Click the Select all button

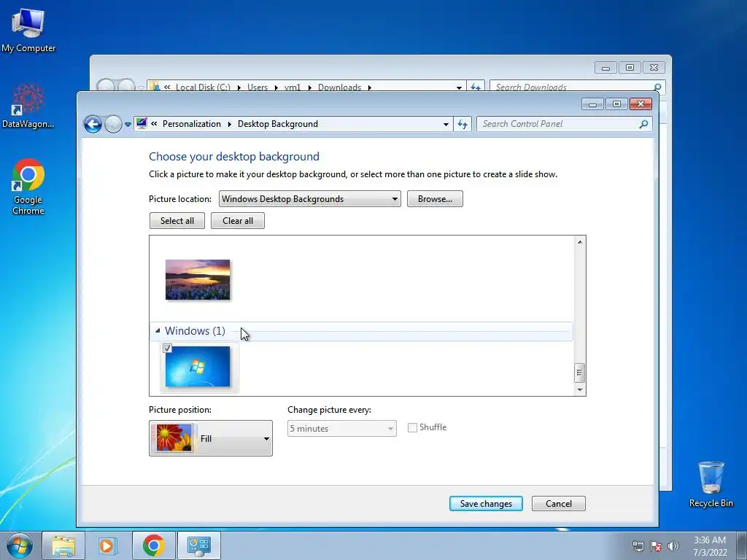point(177,220)
